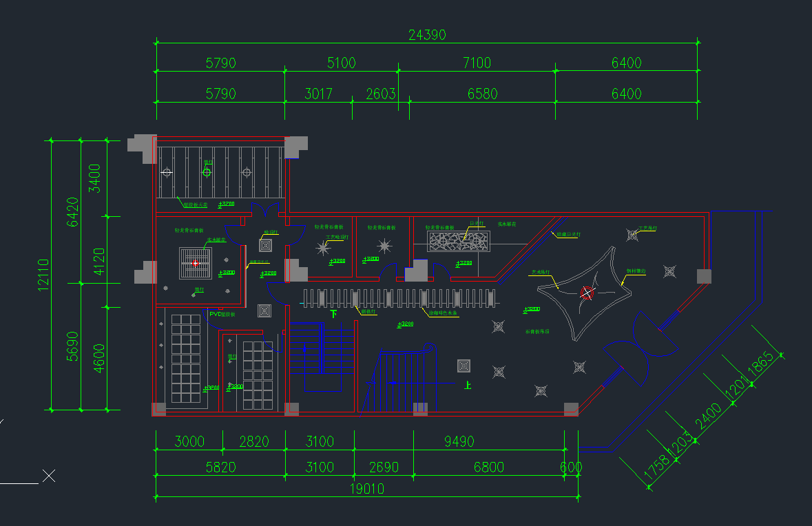Click the 工艺吊灯 pendant light symbol

tap(632, 235)
